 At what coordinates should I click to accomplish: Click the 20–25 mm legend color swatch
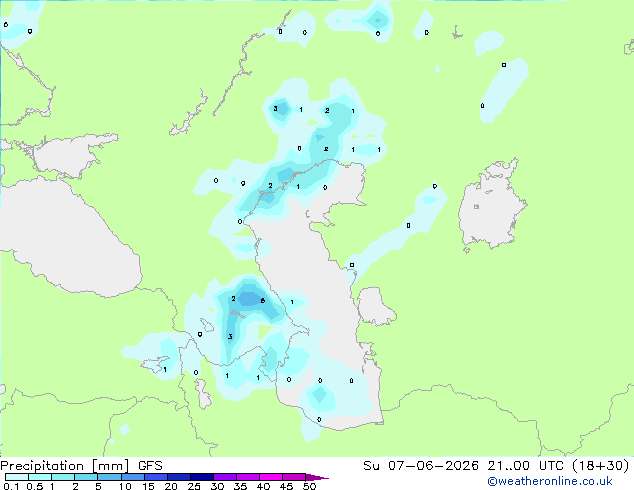pyautogui.click(x=179, y=477)
